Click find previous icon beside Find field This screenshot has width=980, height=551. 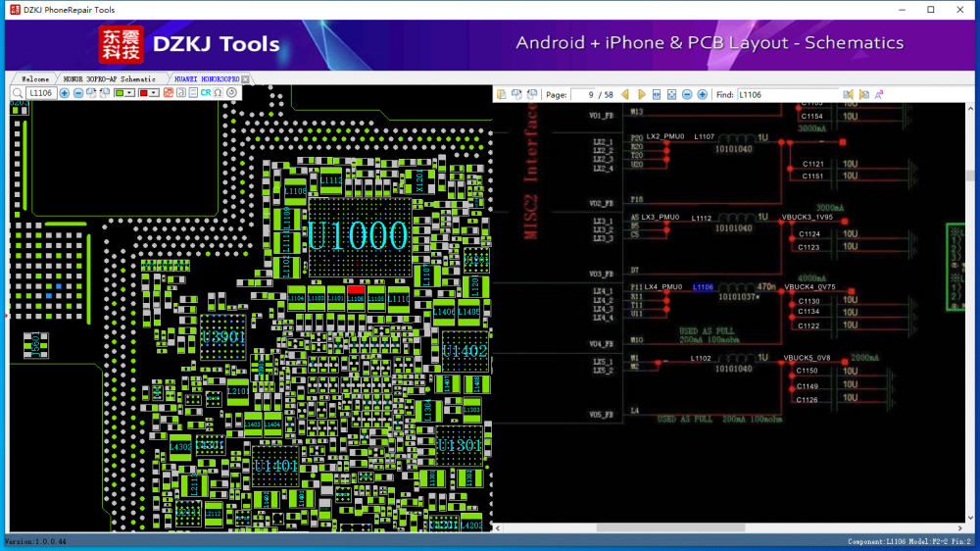pyautogui.click(x=848, y=94)
